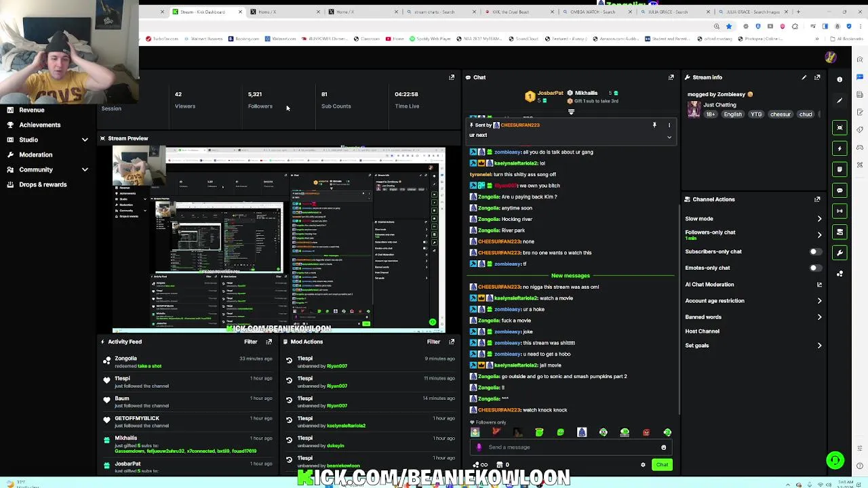Open Activity Feed Filter
Image resolution: width=868 pixels, height=488 pixels.
pyautogui.click(x=250, y=342)
